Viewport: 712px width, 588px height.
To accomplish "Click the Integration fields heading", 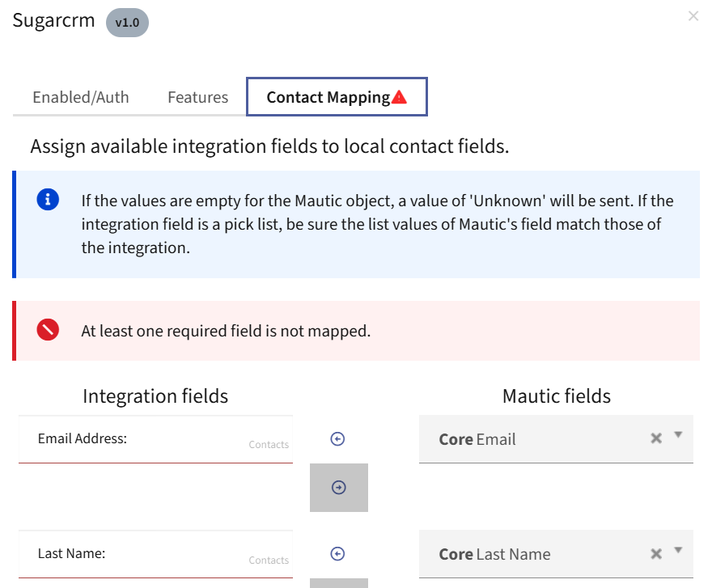I will [x=155, y=396].
